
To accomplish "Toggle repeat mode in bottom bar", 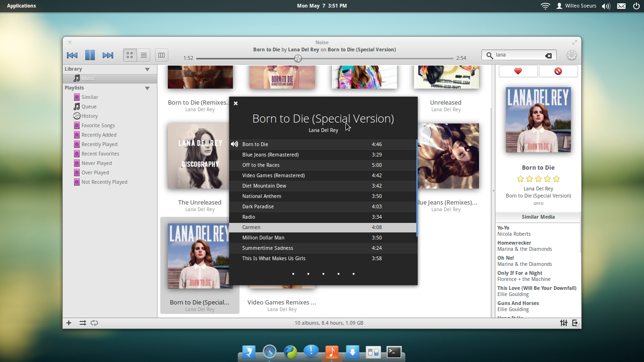I will [x=94, y=323].
